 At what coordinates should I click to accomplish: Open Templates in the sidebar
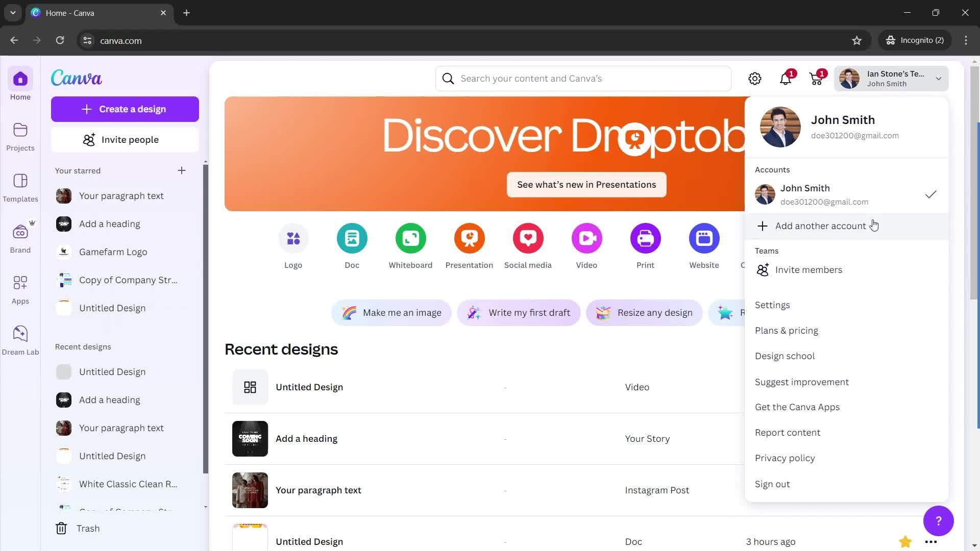point(20,187)
